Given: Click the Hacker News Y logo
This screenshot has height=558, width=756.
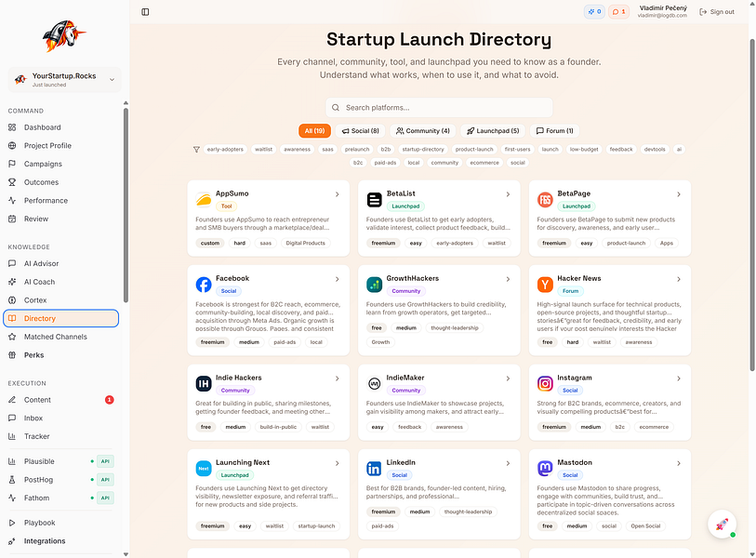Looking at the screenshot, I should click(545, 285).
